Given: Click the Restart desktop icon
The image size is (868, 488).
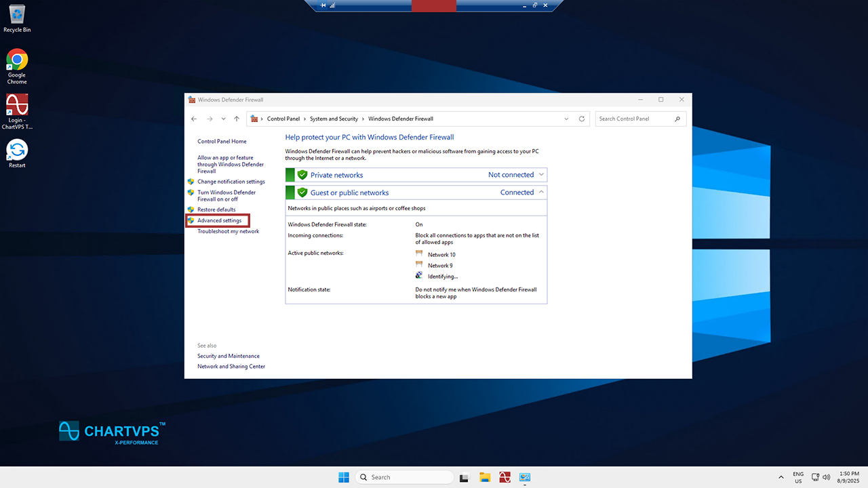Looking at the screenshot, I should [17, 150].
